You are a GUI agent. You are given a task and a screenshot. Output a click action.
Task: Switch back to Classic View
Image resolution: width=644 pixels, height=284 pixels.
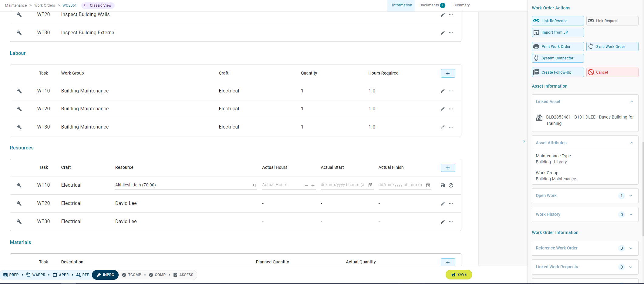pos(98,5)
